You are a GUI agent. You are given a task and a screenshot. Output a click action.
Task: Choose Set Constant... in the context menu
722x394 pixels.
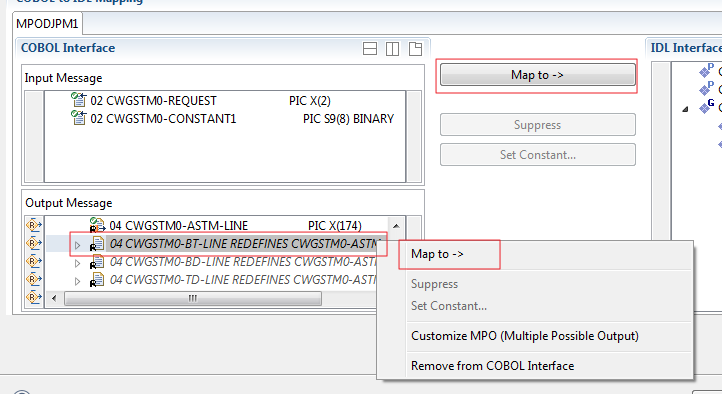pyautogui.click(x=448, y=306)
